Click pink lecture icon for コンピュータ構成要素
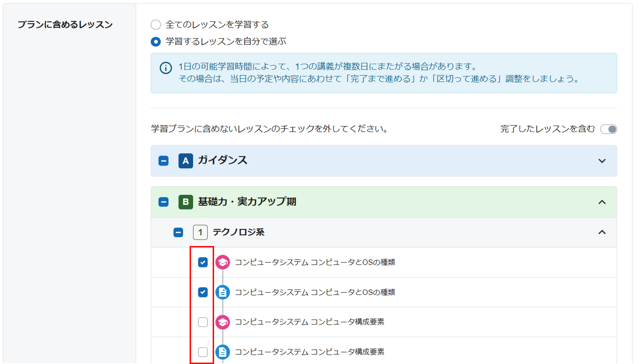 tap(222, 322)
